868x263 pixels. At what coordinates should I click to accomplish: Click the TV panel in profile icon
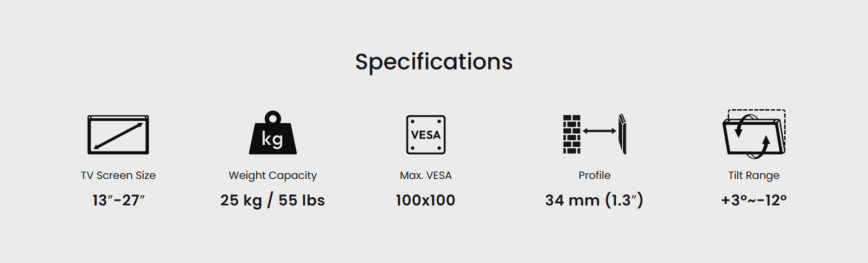click(x=623, y=134)
